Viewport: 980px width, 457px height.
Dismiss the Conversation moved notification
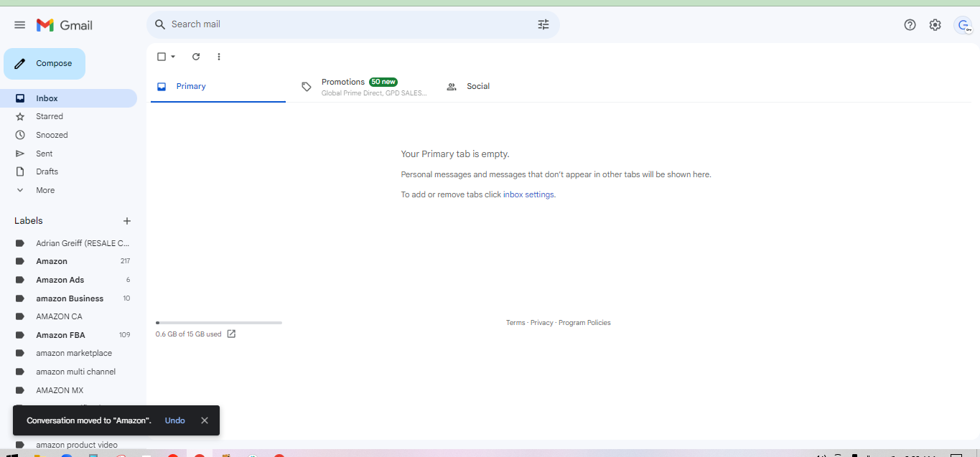tap(205, 420)
